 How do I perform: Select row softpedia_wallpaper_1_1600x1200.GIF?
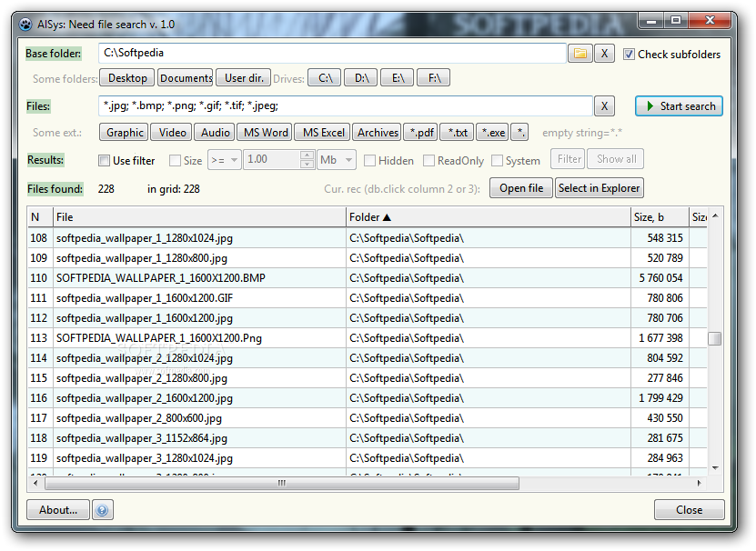(x=367, y=298)
